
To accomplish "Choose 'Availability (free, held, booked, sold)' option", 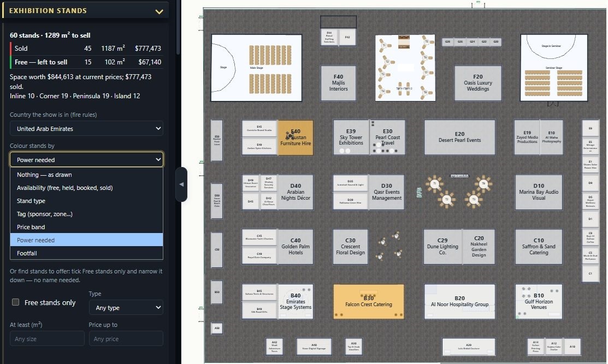I will tap(86, 188).
